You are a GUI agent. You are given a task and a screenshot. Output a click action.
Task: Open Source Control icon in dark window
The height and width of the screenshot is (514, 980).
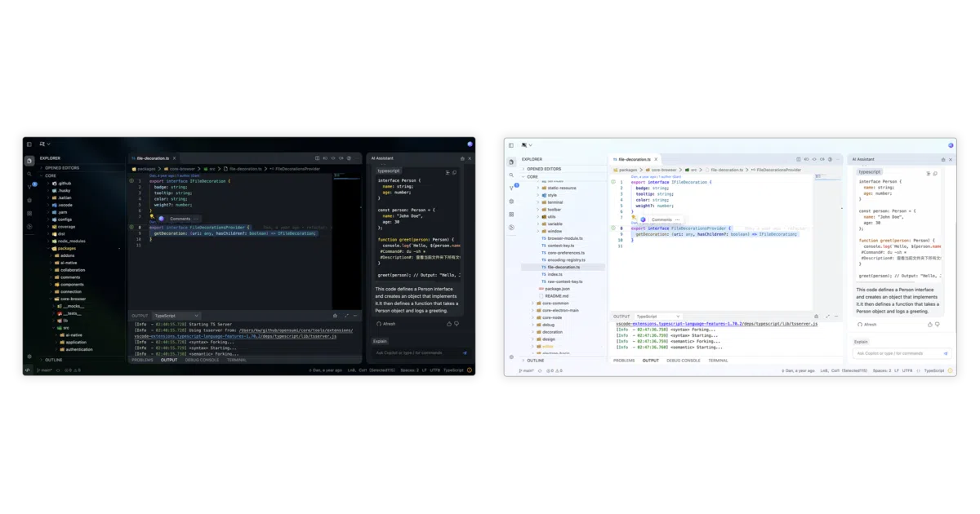pyautogui.click(x=29, y=187)
